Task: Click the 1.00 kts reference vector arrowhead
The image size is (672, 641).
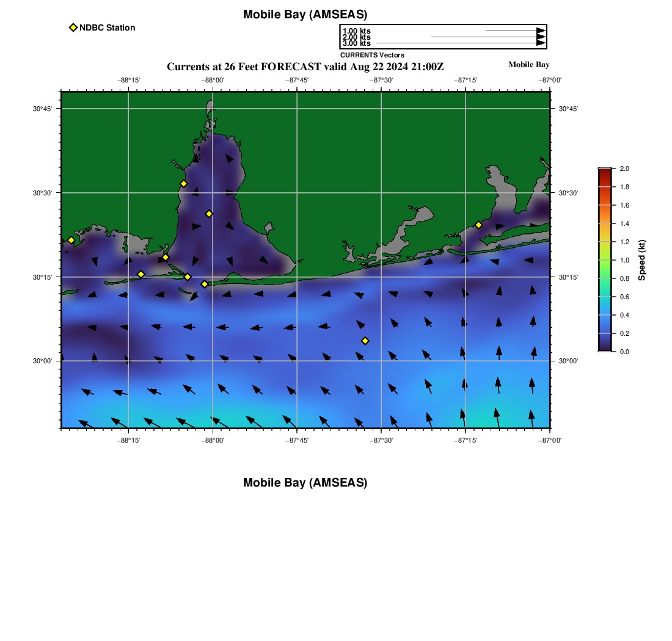Action: pos(541,31)
